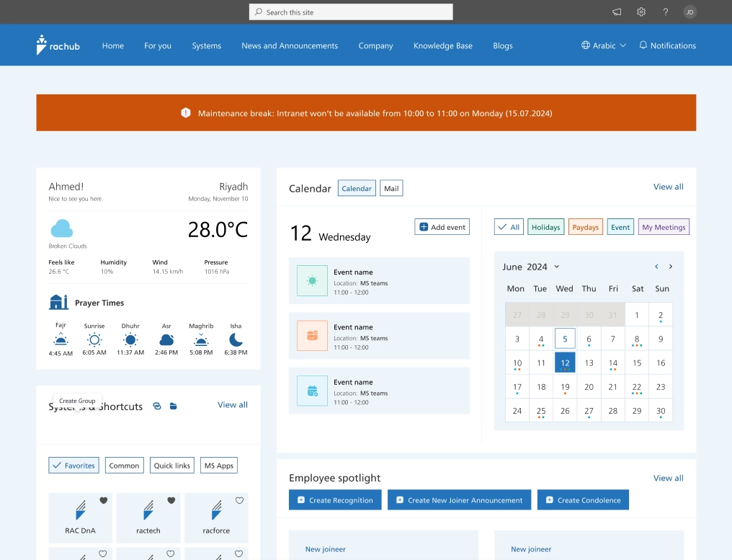Click the Notifications bell icon
This screenshot has height=560, width=732.
coord(643,45)
